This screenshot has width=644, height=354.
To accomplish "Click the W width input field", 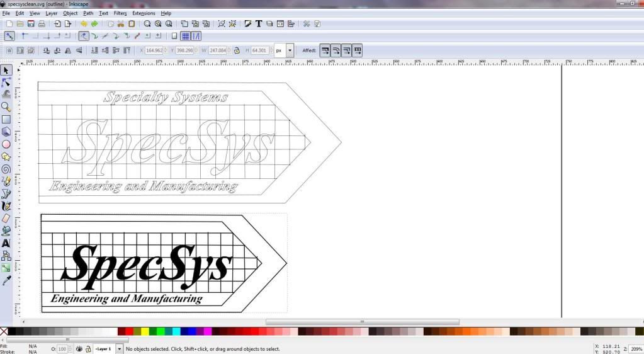I will 218,50.
